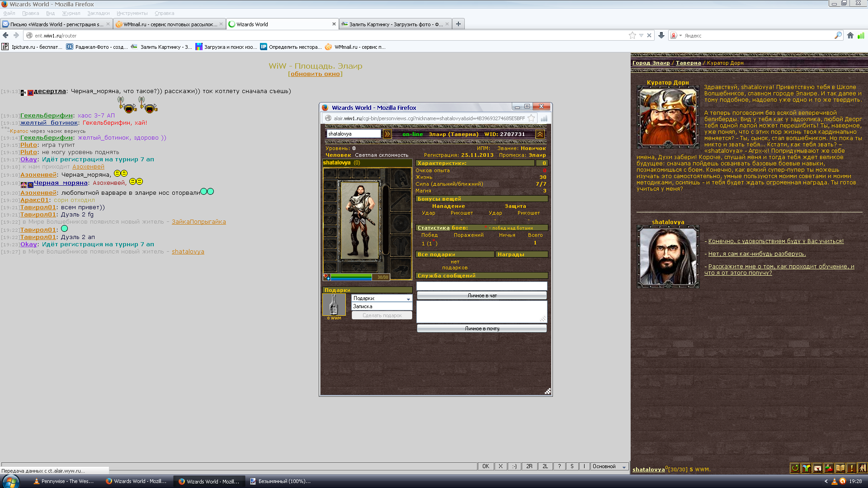Click the refresh arrow icon in game toolbar
Image resolution: width=868 pixels, height=488 pixels.
point(795,468)
